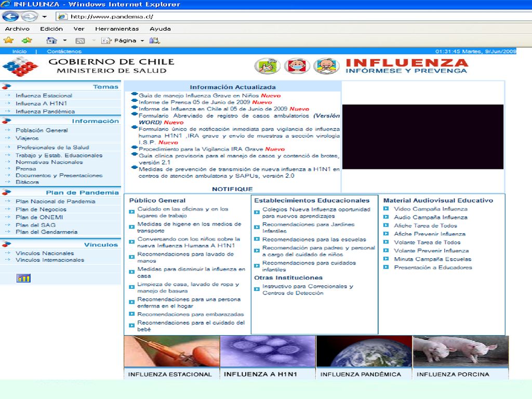Image resolution: width=532 pixels, height=399 pixels.
Task: Open Volante Prevenir Influenza link
Action: pyautogui.click(x=431, y=251)
